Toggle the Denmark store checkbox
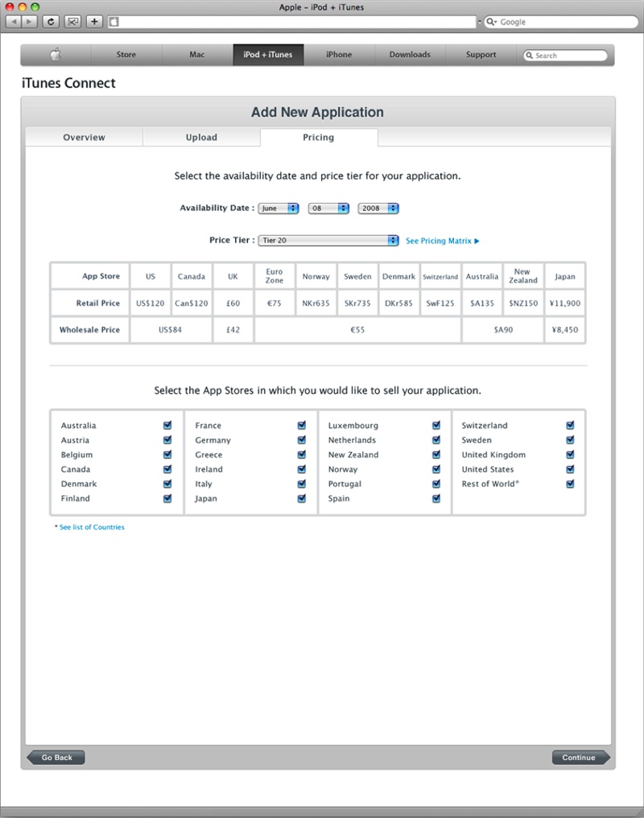Viewport: 644px width, 818px height. [x=167, y=484]
